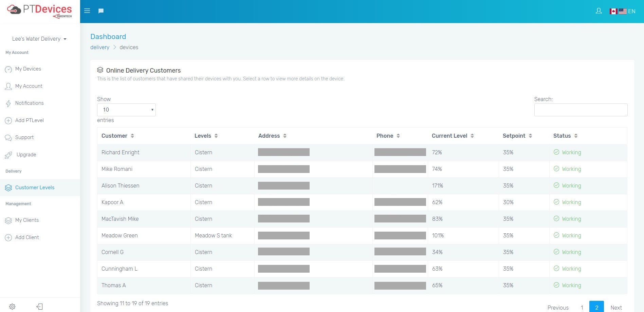644x312 pixels.
Task: Open settings gear in sidebar footer
Action: 12,307
